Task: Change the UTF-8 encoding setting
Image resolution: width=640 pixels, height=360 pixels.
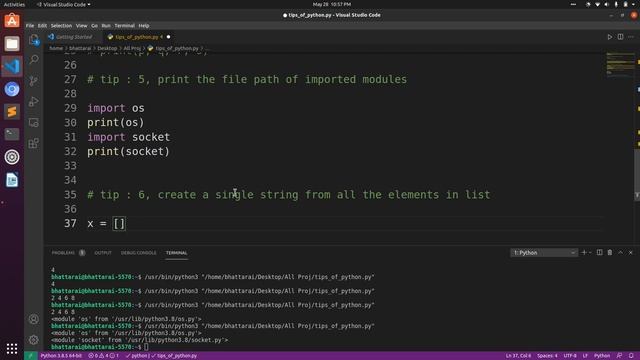Action: (x=570, y=356)
